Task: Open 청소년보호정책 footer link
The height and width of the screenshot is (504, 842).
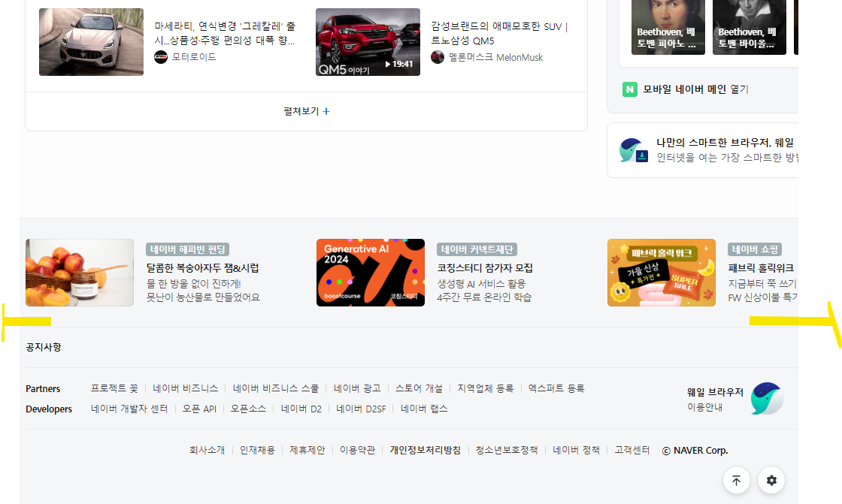Action: 507,450
